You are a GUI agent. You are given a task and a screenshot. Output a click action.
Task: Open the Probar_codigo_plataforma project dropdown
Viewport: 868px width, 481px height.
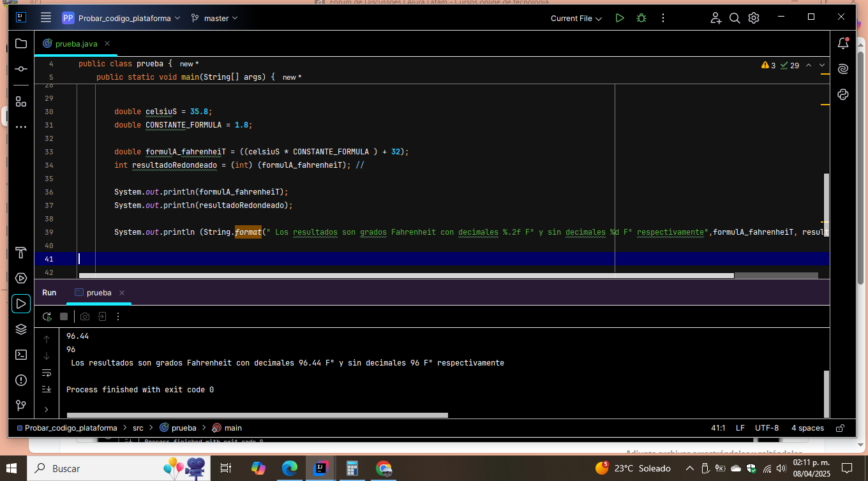pyautogui.click(x=121, y=18)
